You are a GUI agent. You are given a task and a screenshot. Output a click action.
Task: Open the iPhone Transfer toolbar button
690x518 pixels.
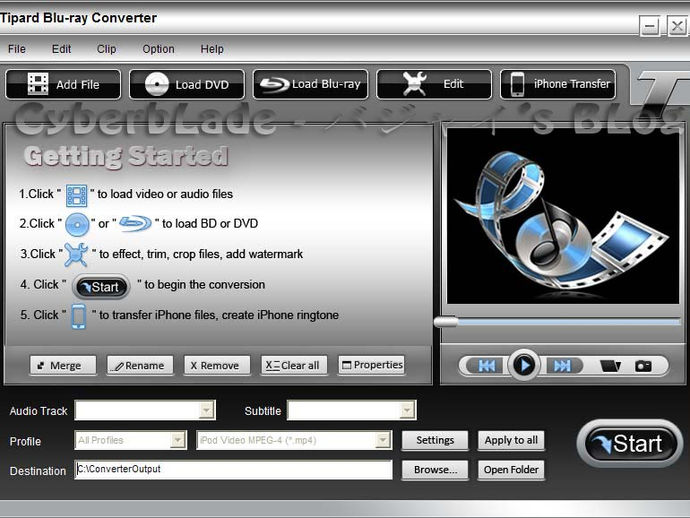[x=558, y=84]
